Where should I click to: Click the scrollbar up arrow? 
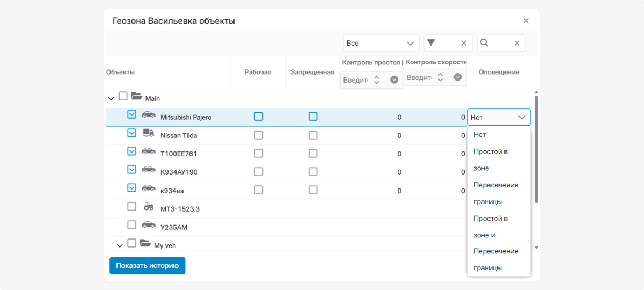coord(536,93)
